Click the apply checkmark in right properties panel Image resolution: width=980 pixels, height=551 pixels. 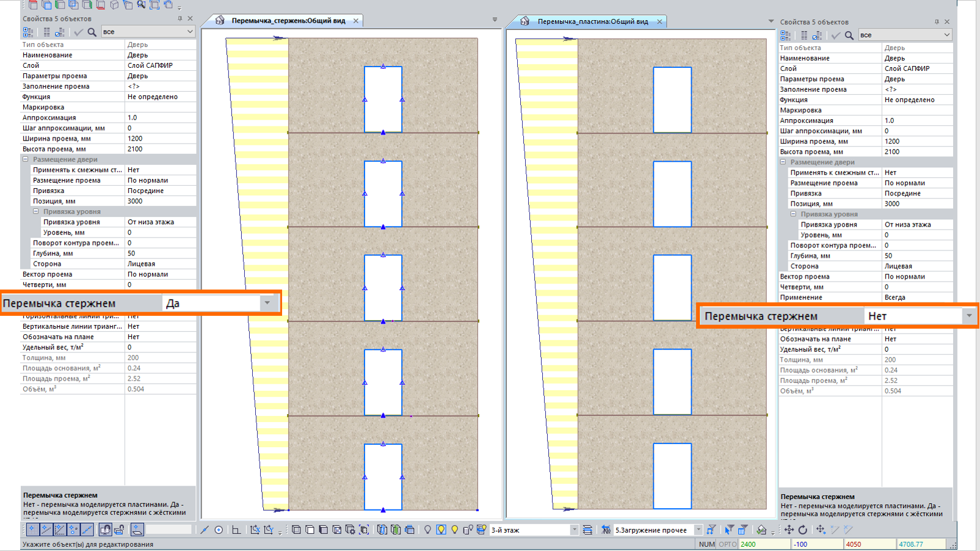[x=835, y=35]
